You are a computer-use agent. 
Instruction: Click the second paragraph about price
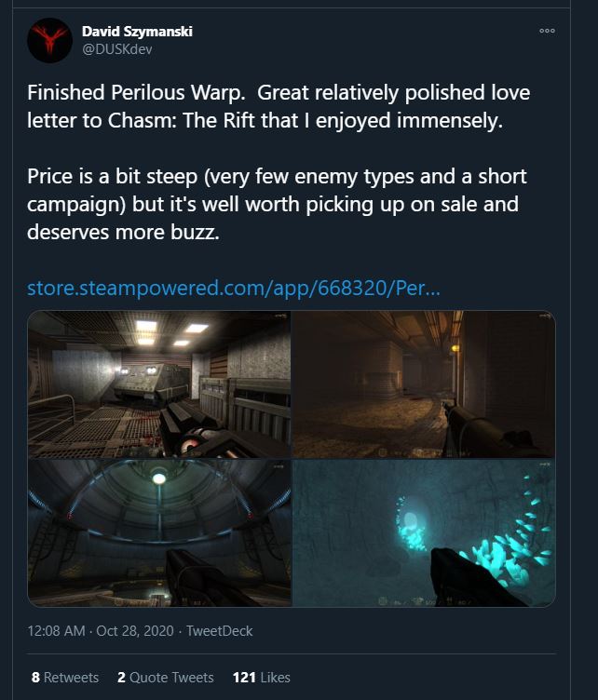tap(277, 204)
